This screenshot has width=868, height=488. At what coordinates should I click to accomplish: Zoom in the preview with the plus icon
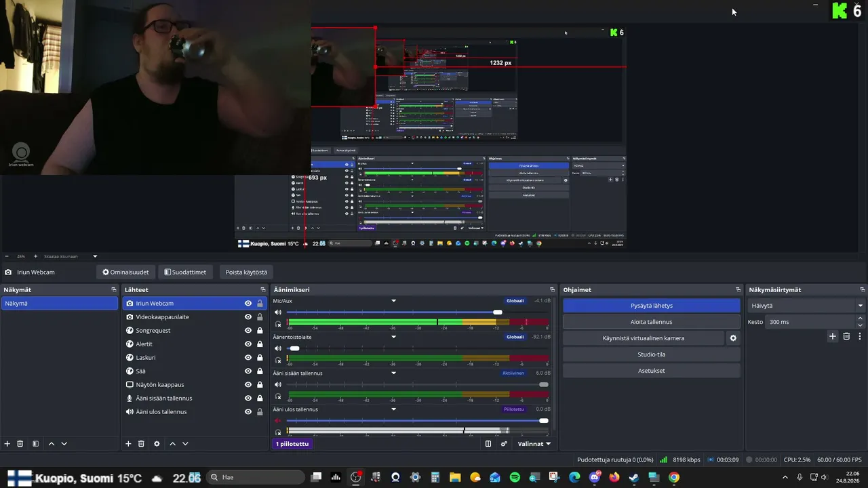click(35, 257)
